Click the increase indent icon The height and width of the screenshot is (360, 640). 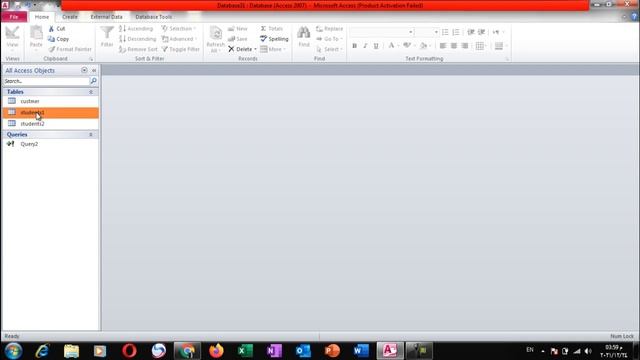click(482, 32)
